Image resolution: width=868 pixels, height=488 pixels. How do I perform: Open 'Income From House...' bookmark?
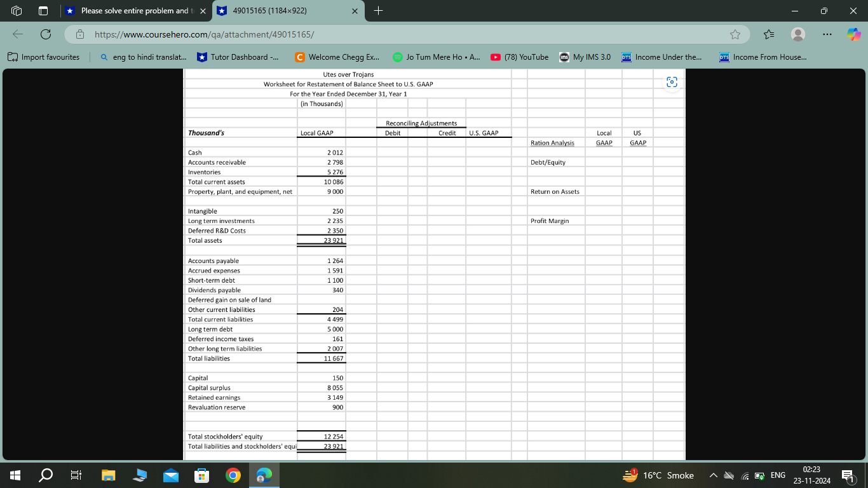763,57
